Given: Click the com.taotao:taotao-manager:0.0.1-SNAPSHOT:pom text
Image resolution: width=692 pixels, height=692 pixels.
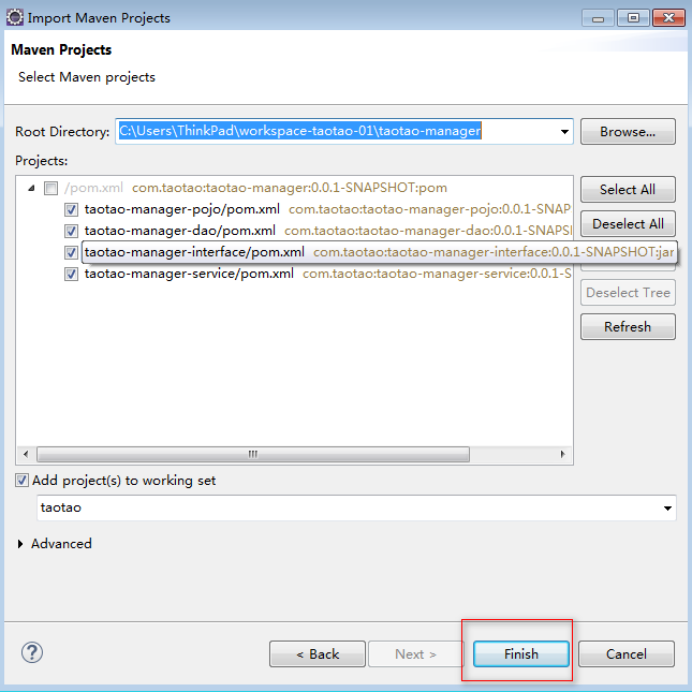Looking at the screenshot, I should pos(290,188).
